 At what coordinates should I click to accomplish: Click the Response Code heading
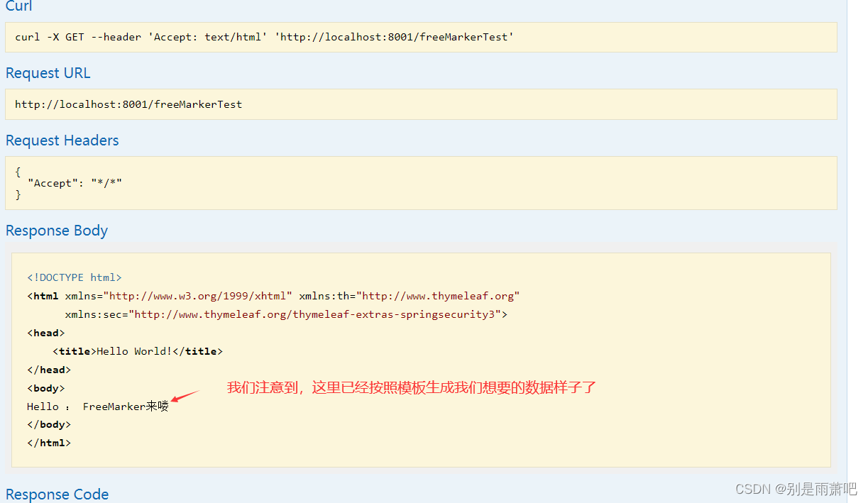pyautogui.click(x=57, y=494)
